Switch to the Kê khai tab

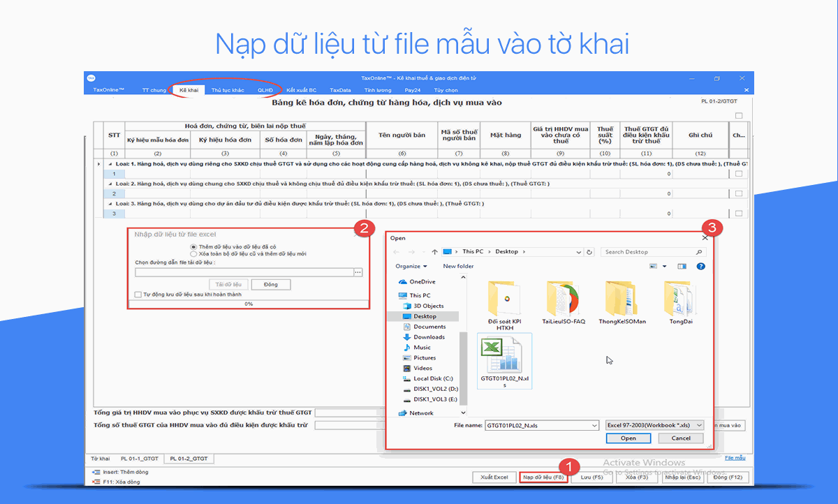click(x=188, y=90)
